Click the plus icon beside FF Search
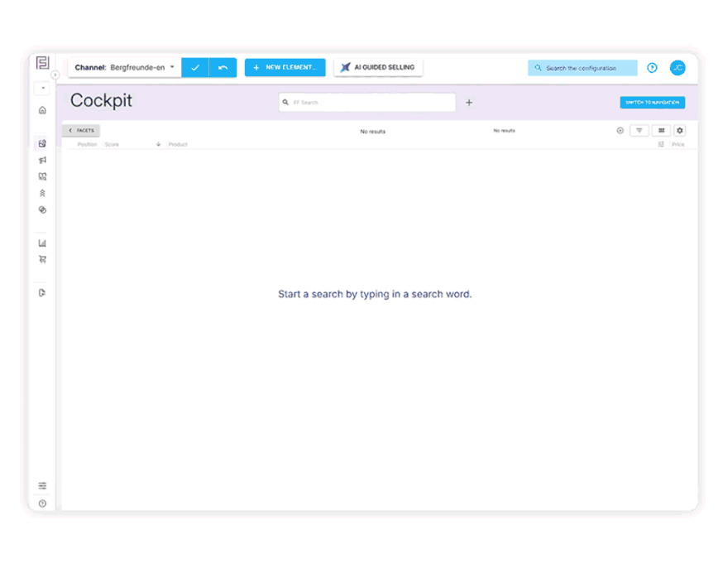The height and width of the screenshot is (568, 728). 469,103
